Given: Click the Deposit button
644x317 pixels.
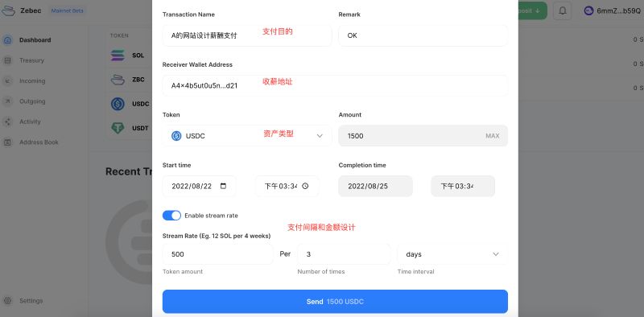Looking at the screenshot, I should click(533, 10).
